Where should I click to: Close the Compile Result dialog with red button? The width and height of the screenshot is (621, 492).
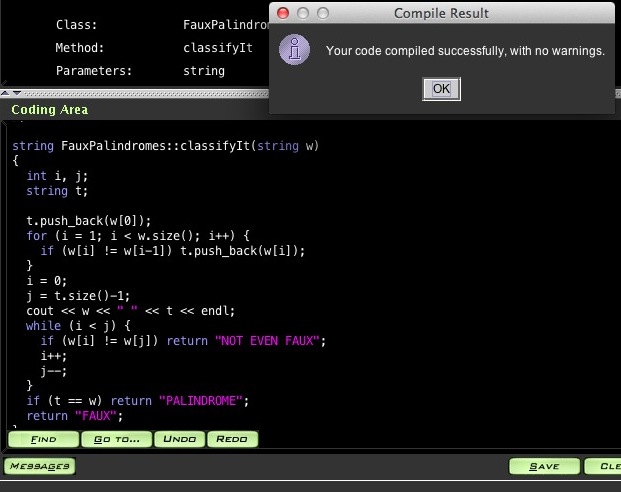[x=283, y=13]
